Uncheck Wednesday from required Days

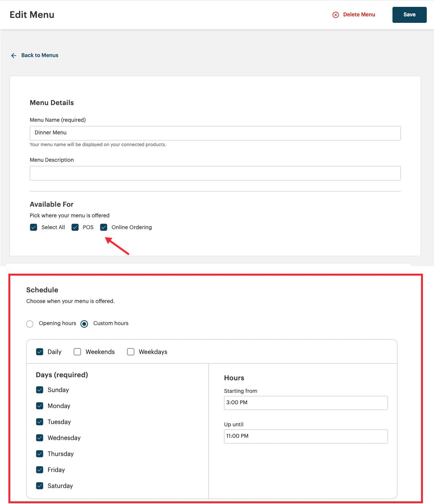point(40,438)
